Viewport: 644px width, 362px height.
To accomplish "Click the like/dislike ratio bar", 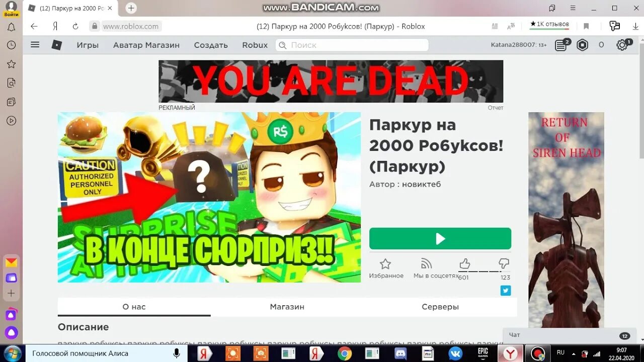I will pos(484,271).
